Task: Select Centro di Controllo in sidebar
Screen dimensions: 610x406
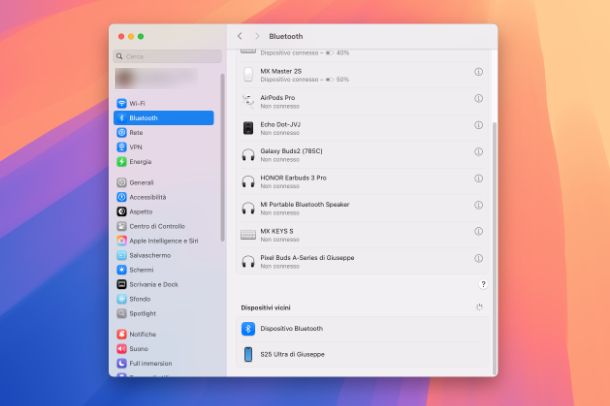Action: click(156, 226)
